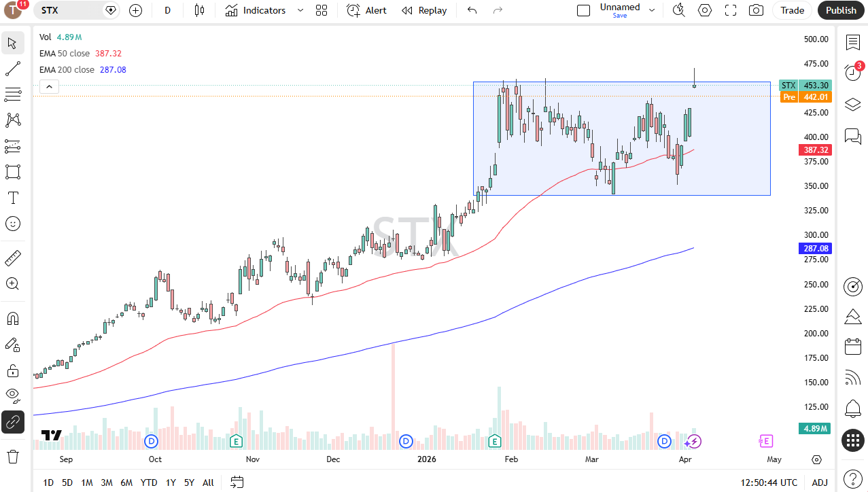Screen dimensions: 868x492
Task: Open the notifications bell icon
Action: [853, 408]
